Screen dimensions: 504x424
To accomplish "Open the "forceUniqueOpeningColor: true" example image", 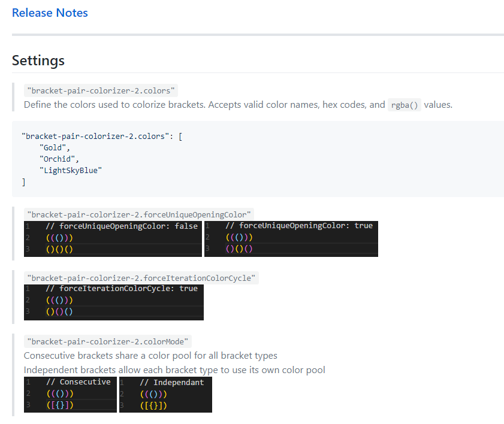I will pyautogui.click(x=291, y=238).
